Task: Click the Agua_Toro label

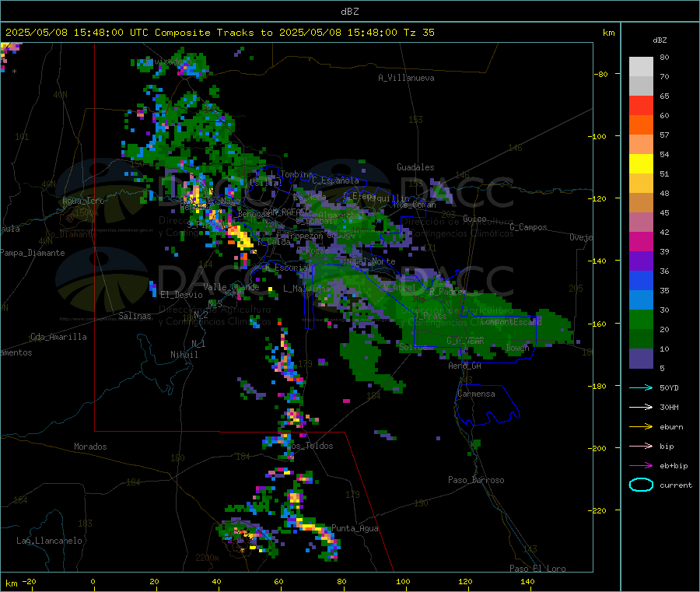Action: 83,201
